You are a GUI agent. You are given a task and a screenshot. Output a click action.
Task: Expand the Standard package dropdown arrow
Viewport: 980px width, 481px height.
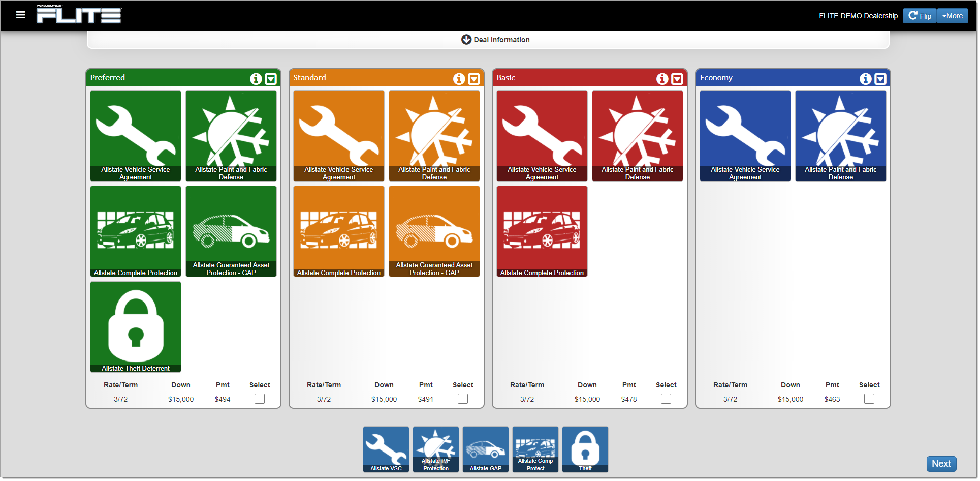pyautogui.click(x=474, y=79)
